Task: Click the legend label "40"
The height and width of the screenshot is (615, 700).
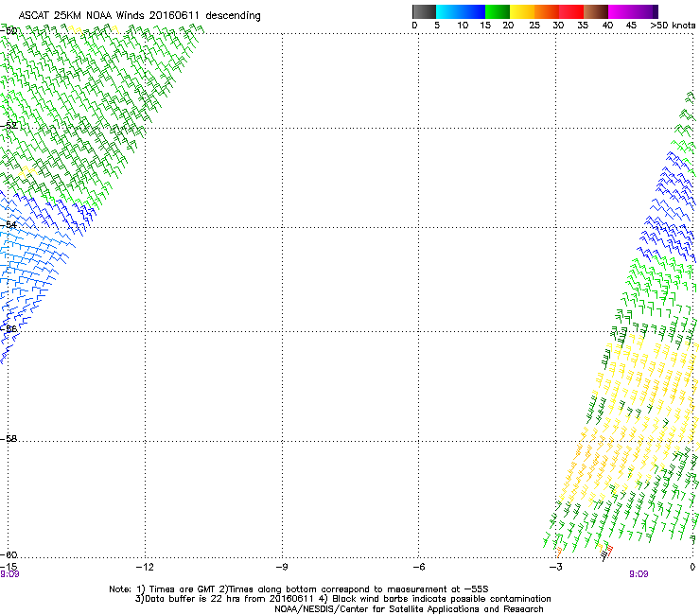Action: point(607,26)
